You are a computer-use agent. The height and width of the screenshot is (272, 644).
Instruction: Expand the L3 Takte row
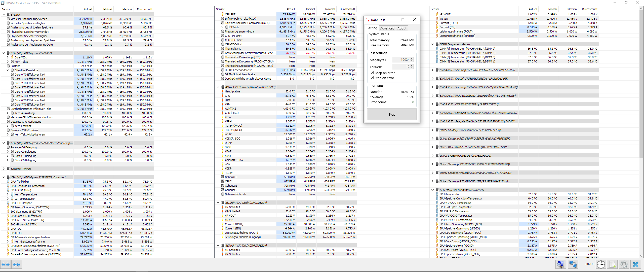point(222,27)
